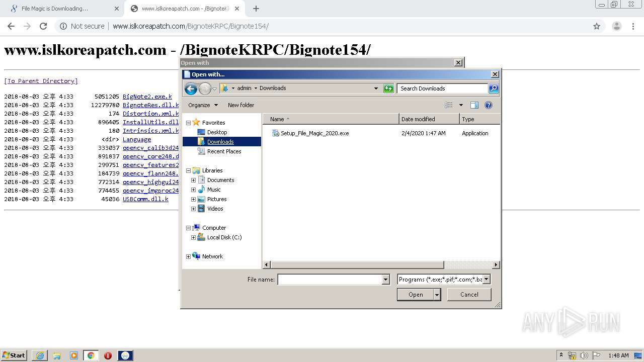Screen dimensions: 644x362
Task: Click the dialog forward arrow button
Action: 205,89
